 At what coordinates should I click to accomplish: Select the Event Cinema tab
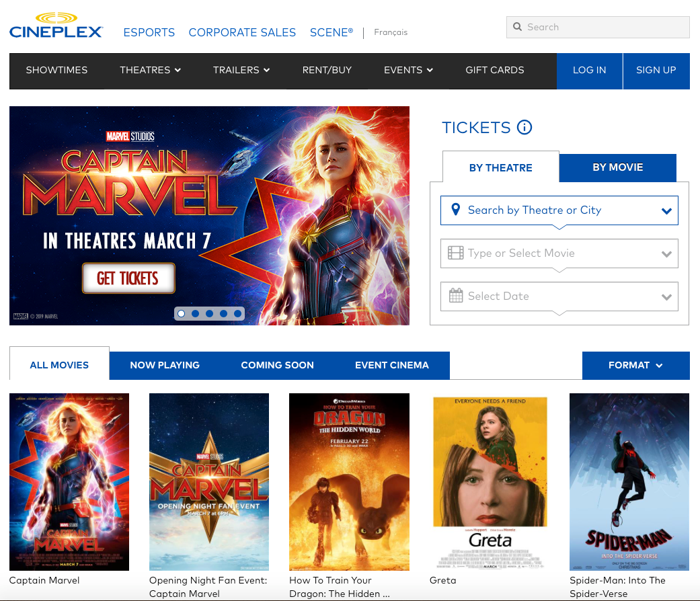click(392, 366)
